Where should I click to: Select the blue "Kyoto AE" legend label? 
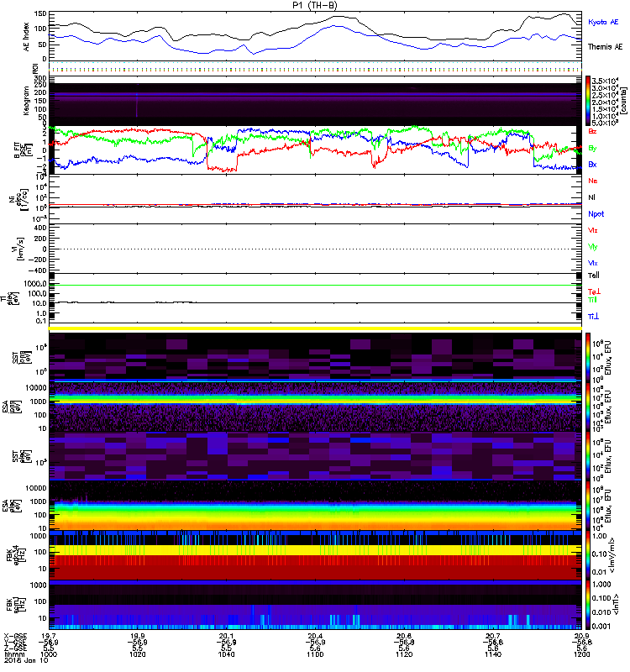(603, 22)
